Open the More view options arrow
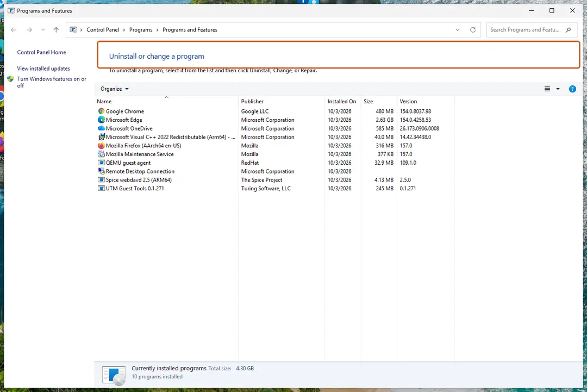Viewport: 587px width, 392px height. pyautogui.click(x=558, y=89)
